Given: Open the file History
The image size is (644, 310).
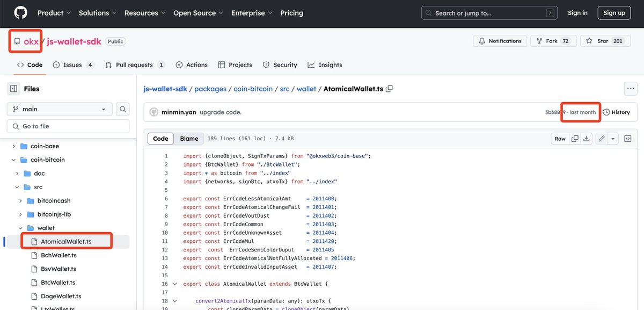Looking at the screenshot, I should (x=616, y=112).
